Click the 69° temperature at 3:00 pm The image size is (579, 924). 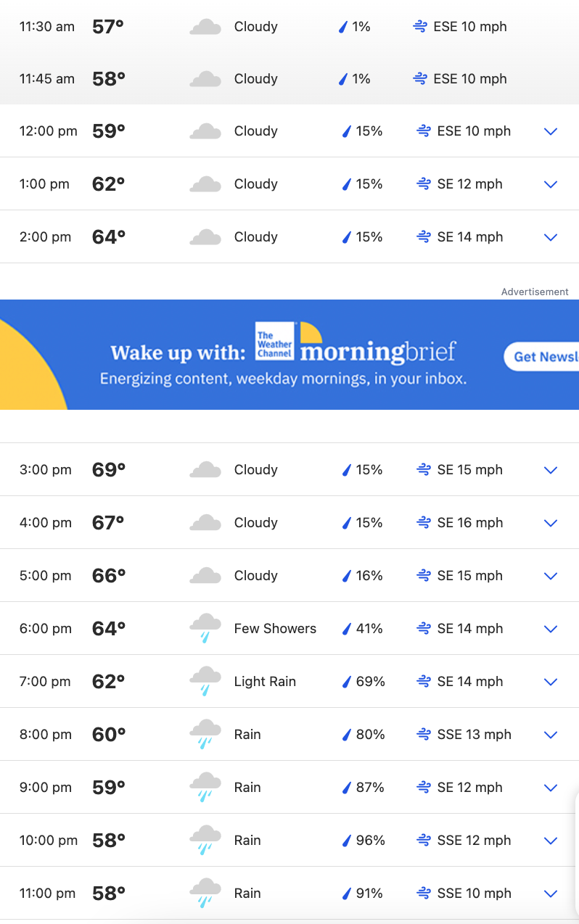click(x=109, y=470)
